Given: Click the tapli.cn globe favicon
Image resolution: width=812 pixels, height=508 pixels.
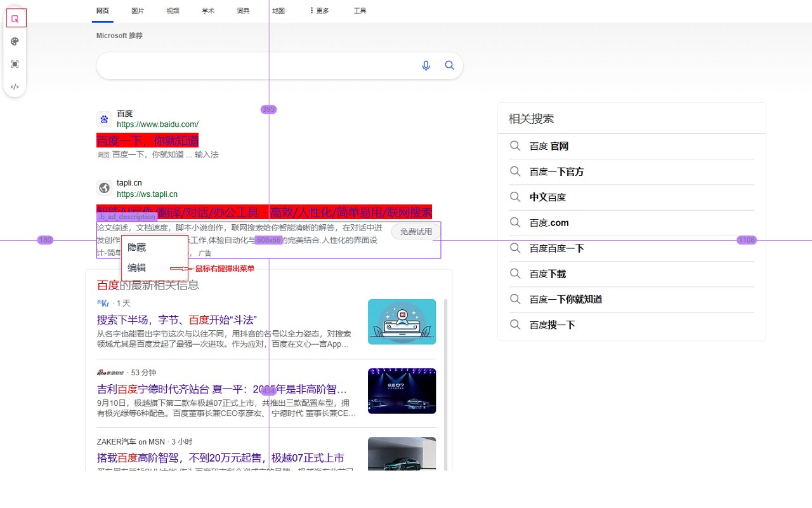Looking at the screenshot, I should coord(104,188).
